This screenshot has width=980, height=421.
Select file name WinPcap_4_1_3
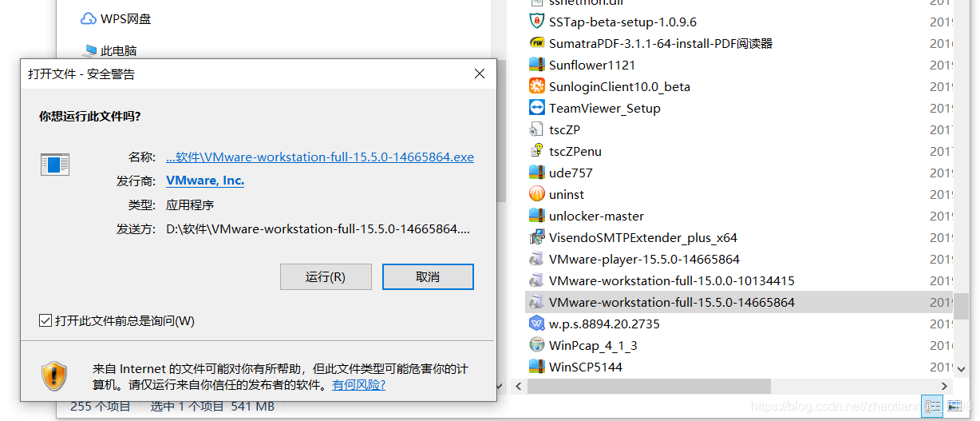pyautogui.click(x=593, y=345)
